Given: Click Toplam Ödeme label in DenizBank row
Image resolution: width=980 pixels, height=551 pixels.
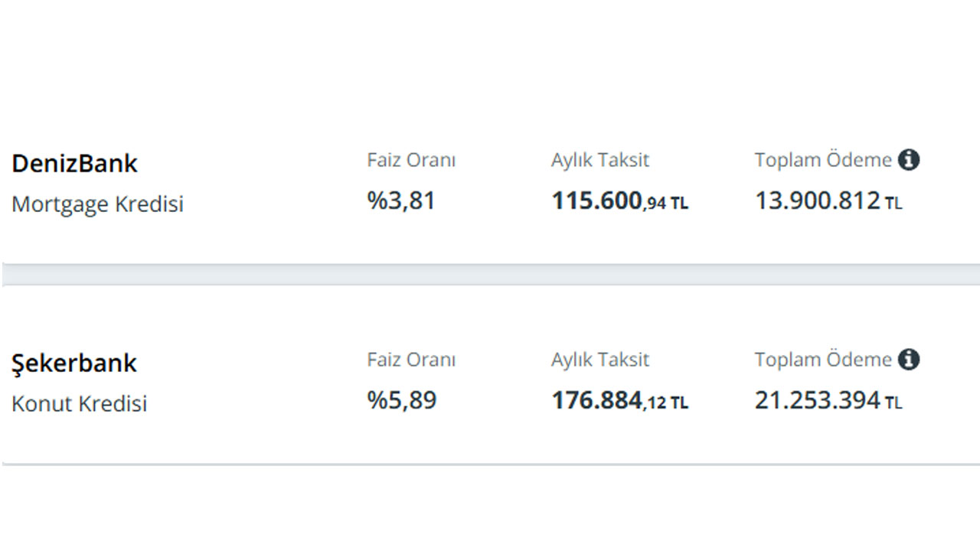Looking at the screenshot, I should coord(823,160).
